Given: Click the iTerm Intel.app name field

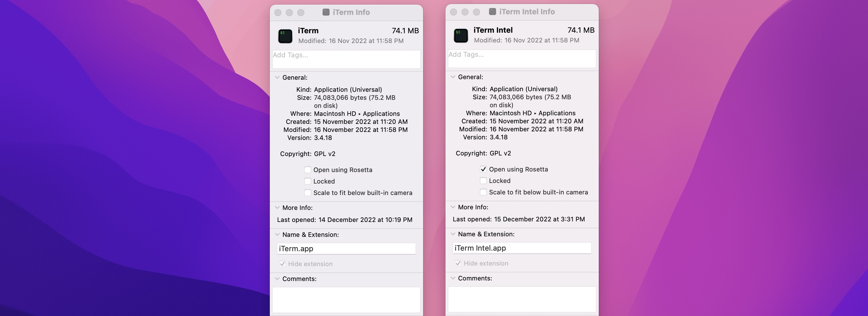Looking at the screenshot, I should point(522,248).
